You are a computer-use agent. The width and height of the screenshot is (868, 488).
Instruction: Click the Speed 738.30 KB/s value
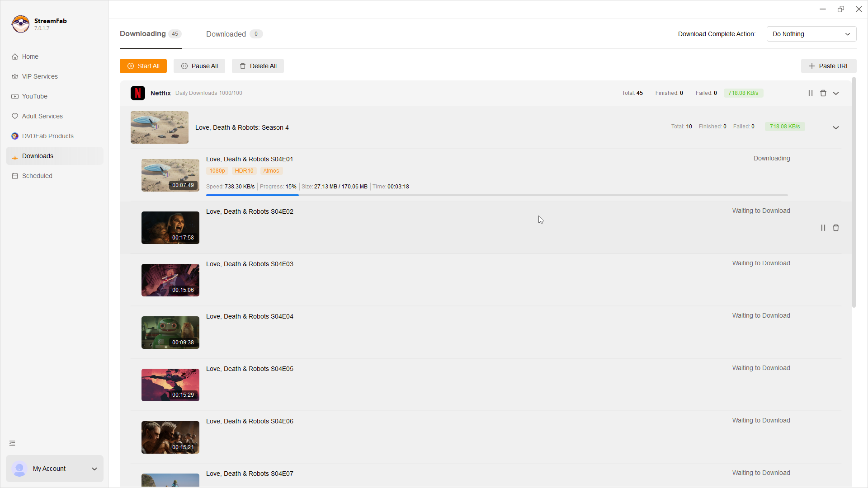[231, 187]
